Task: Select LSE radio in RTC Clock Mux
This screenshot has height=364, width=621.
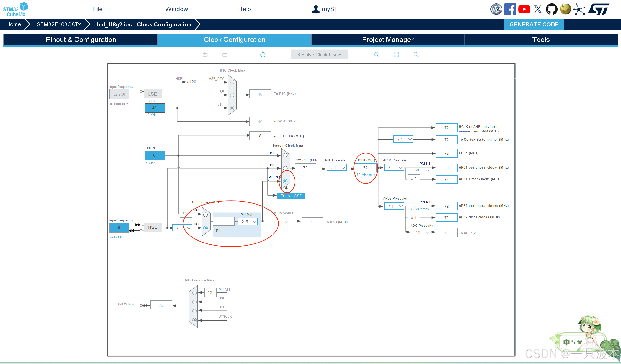Action: pos(232,95)
